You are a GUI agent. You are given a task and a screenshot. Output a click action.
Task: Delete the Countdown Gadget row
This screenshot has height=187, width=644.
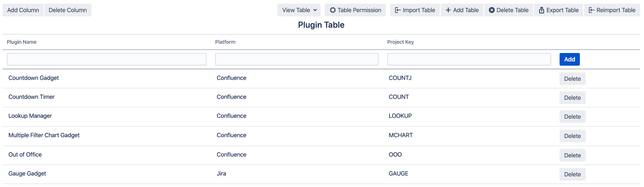coord(572,79)
